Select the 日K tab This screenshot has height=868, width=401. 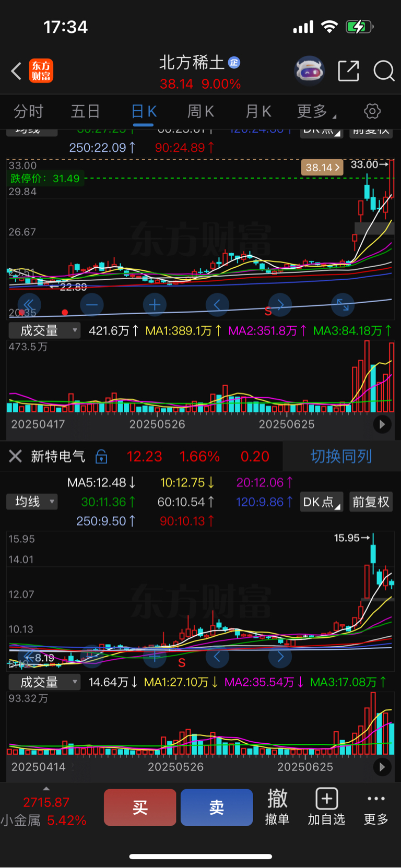coord(144,111)
